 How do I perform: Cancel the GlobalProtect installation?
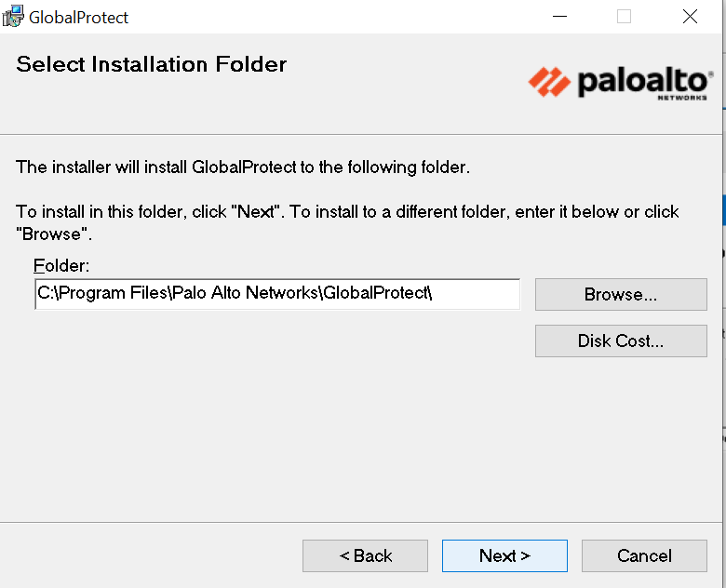[x=644, y=555]
